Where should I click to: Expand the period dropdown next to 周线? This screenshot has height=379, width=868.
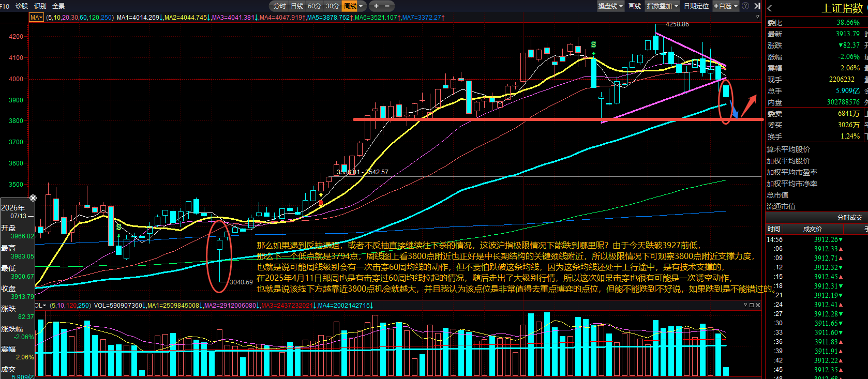tap(361, 6)
